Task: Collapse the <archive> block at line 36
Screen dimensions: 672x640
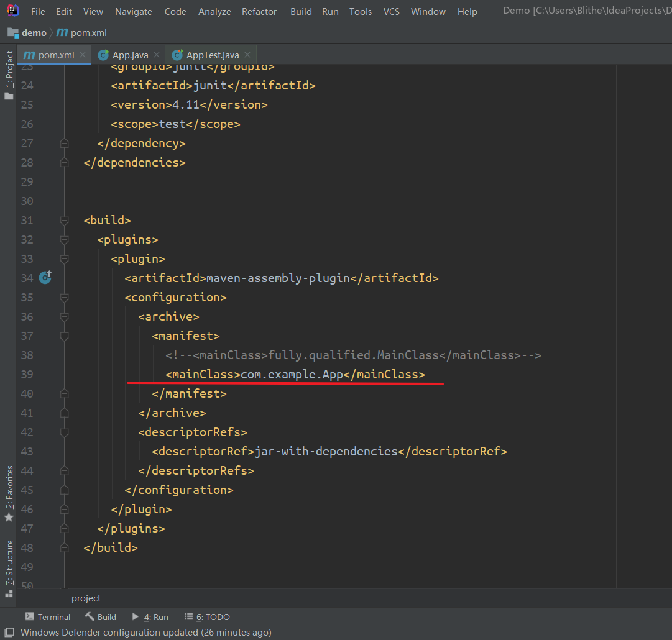Action: [64, 316]
